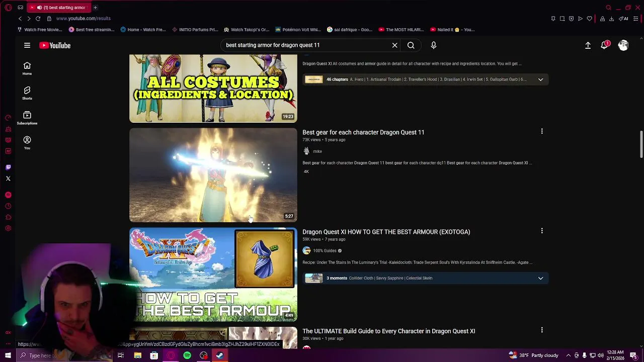This screenshot has height=362, width=644.
Task: Save page with the heart bookmark icon
Action: pos(589,19)
